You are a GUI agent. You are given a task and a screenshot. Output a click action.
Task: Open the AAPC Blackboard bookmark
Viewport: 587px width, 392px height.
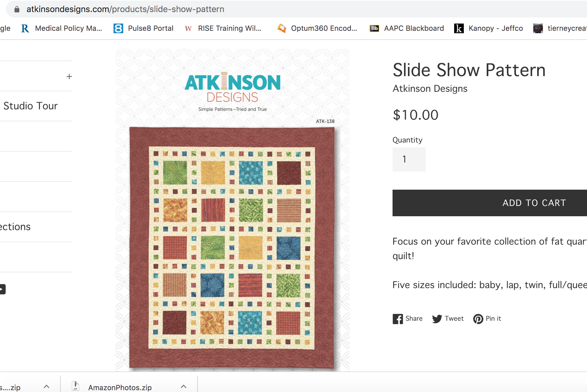[407, 28]
